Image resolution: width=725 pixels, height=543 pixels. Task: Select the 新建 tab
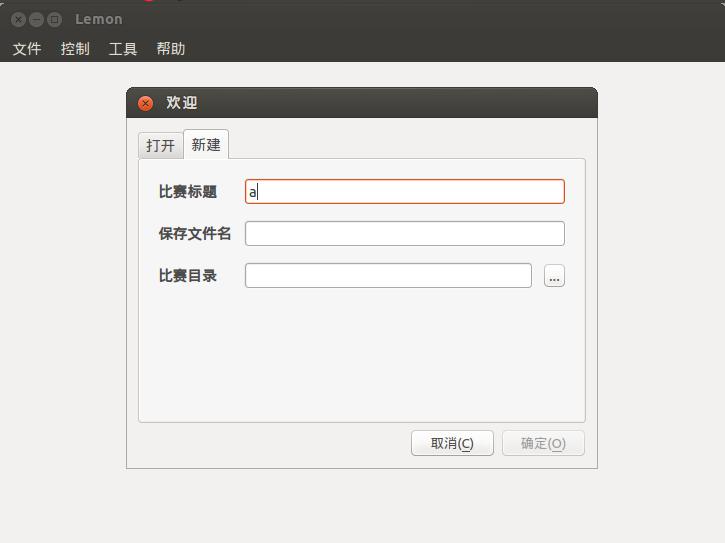tap(206, 144)
